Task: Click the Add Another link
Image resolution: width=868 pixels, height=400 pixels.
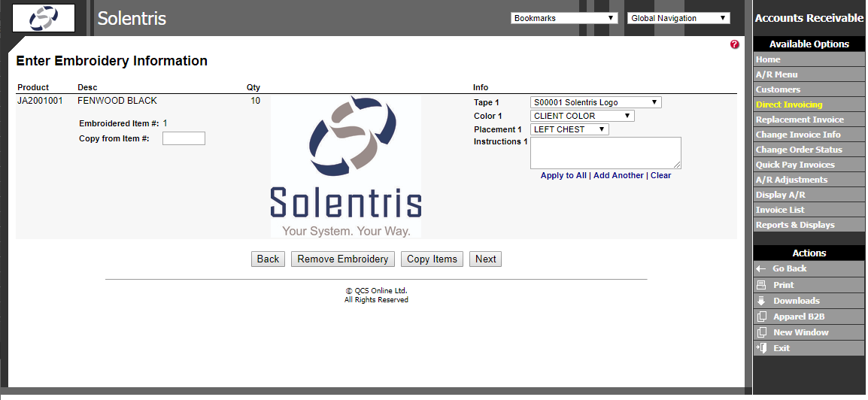Action: [618, 175]
